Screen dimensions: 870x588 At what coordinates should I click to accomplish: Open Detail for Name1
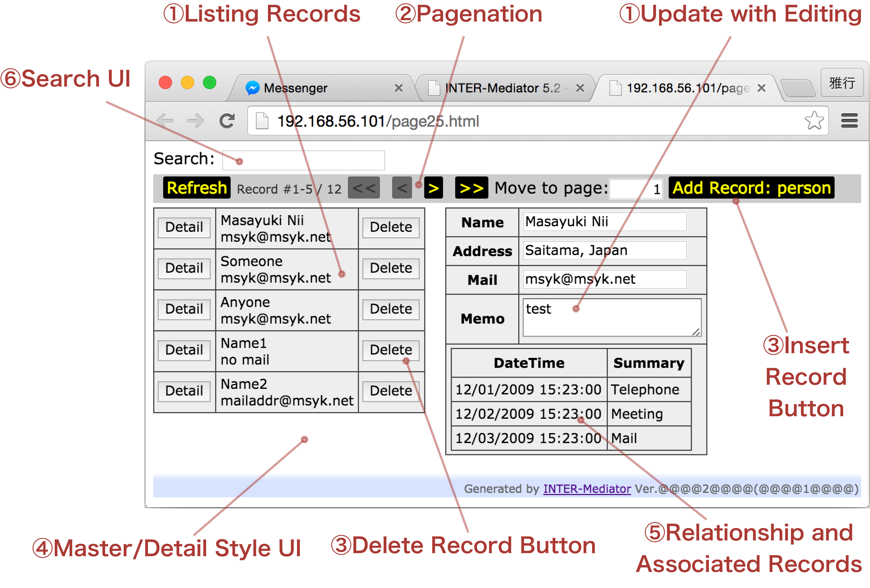(x=184, y=350)
